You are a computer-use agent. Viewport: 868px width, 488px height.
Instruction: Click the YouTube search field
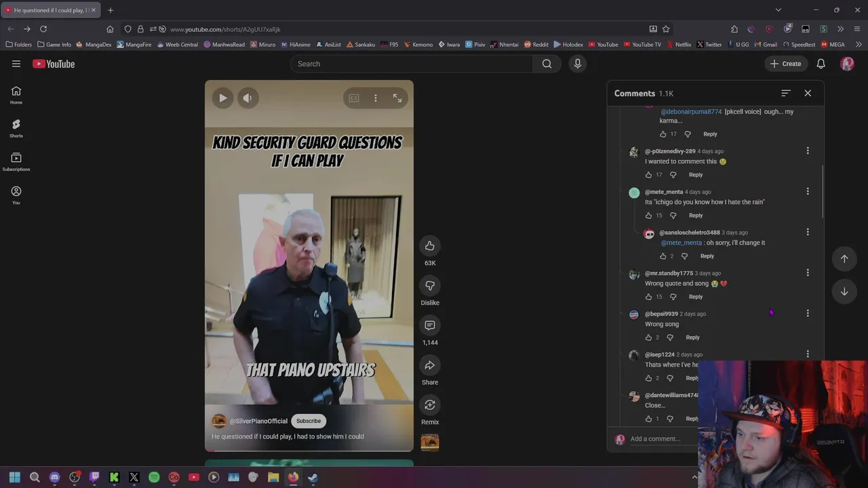(412, 64)
